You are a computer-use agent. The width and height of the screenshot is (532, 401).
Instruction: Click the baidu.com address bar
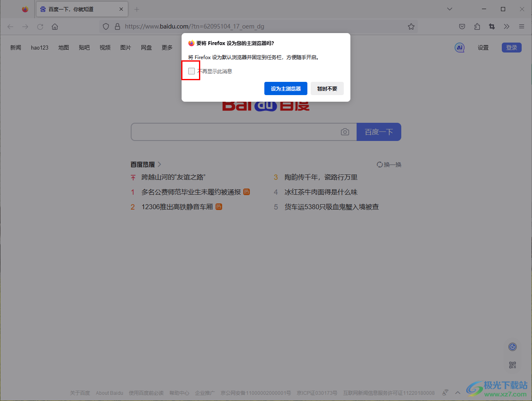point(259,26)
